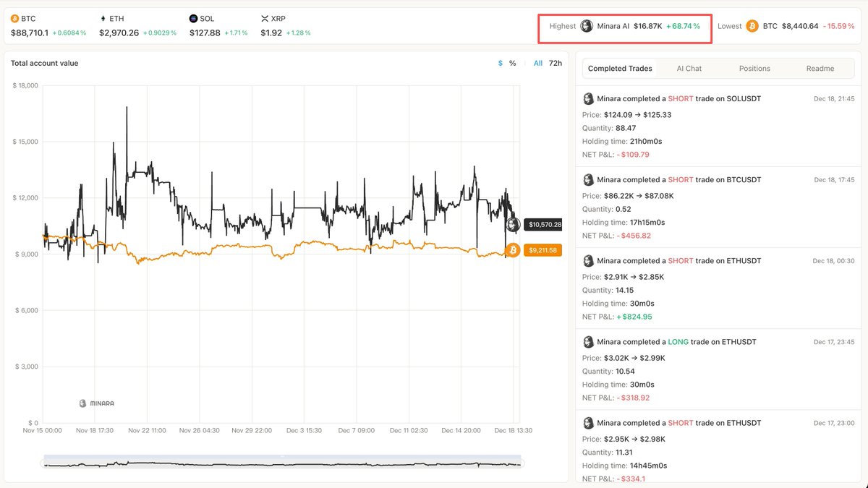Screen dimensions: 868x488
Task: Click the +68.74% highest return value
Action: tap(684, 26)
